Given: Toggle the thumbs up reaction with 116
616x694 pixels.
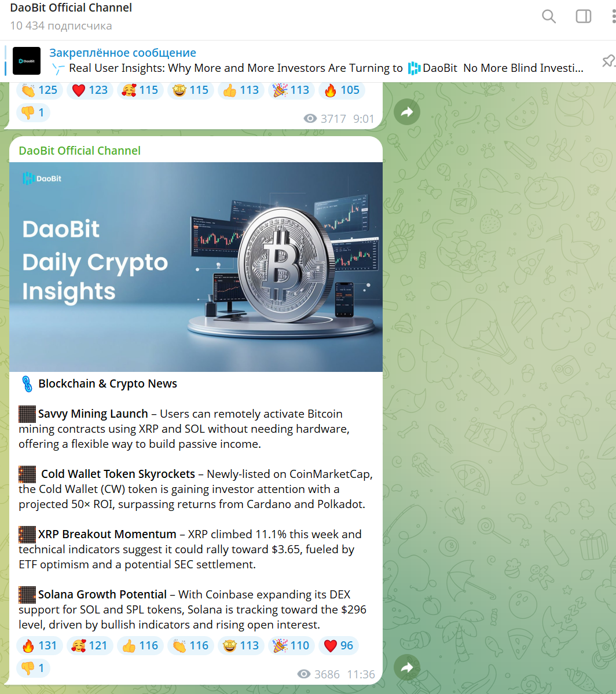Looking at the screenshot, I should (141, 646).
